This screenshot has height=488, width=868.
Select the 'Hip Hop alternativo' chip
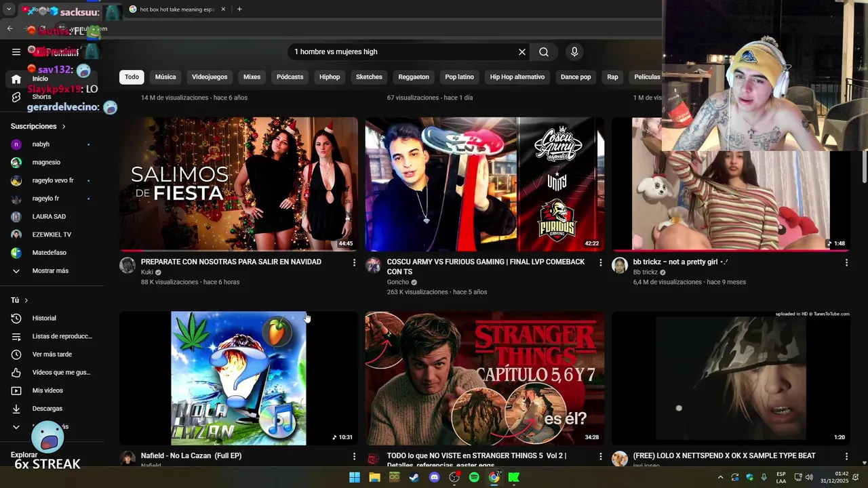[x=517, y=77]
